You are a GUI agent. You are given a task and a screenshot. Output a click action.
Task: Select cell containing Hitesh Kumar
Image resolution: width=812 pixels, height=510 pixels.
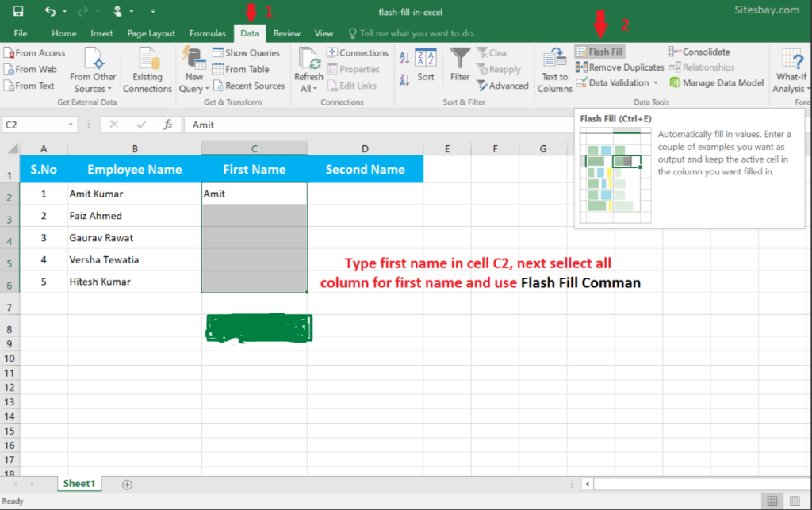[135, 282]
